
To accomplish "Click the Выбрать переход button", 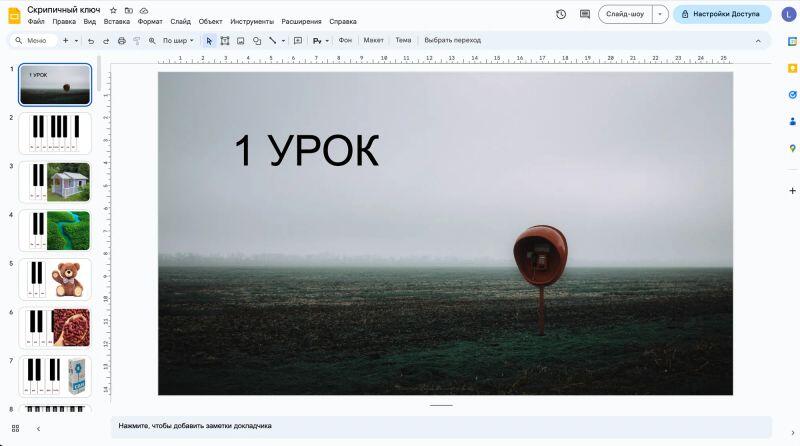I will (x=452, y=41).
